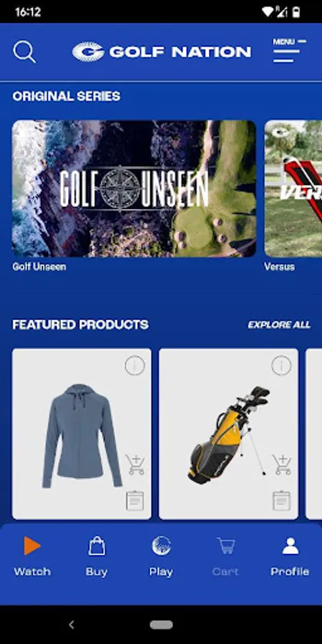This screenshot has width=322, height=644.
Task: Open hoodie product details note icon
Action: 135,501
